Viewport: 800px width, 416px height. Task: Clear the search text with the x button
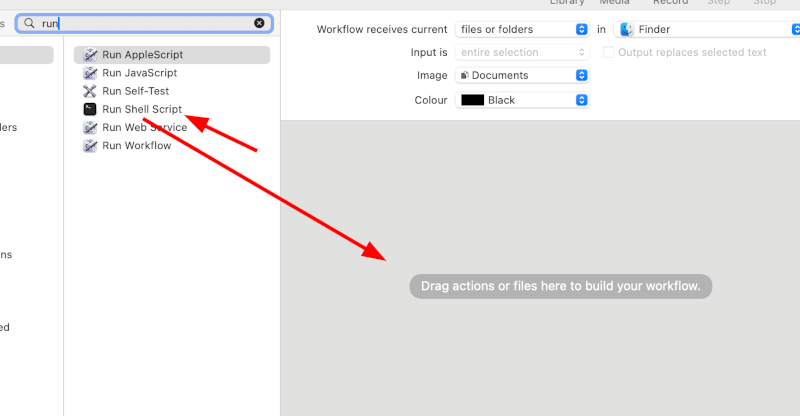click(x=260, y=22)
